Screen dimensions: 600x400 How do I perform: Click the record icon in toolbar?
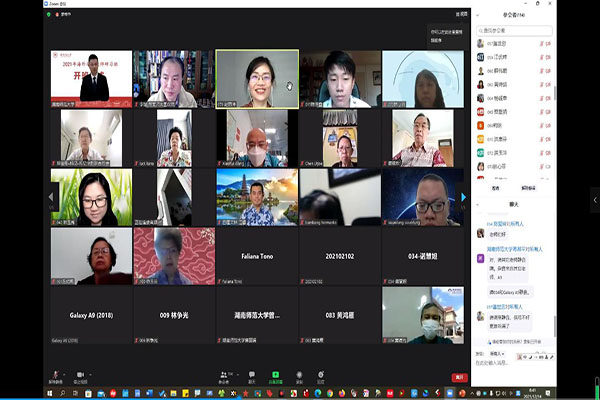(x=298, y=377)
